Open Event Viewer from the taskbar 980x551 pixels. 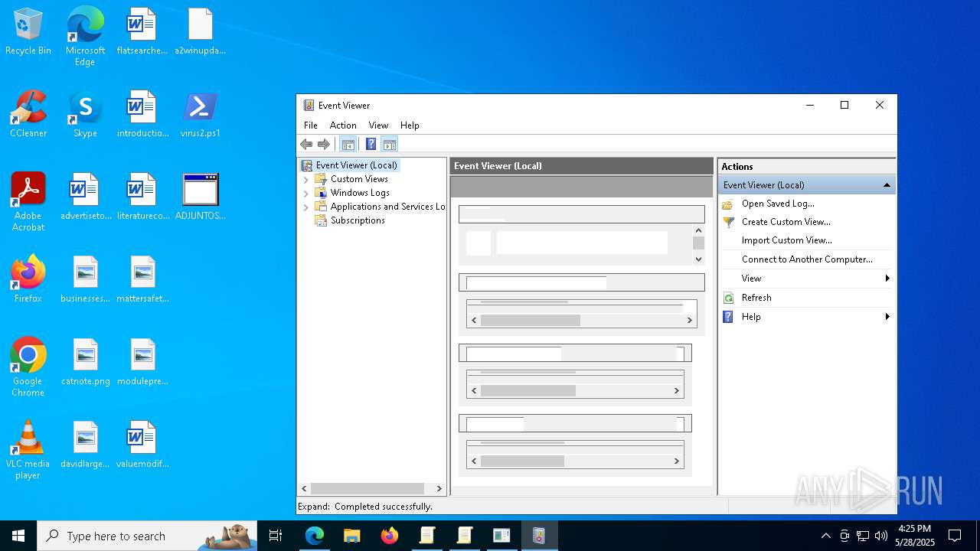pyautogui.click(x=539, y=536)
